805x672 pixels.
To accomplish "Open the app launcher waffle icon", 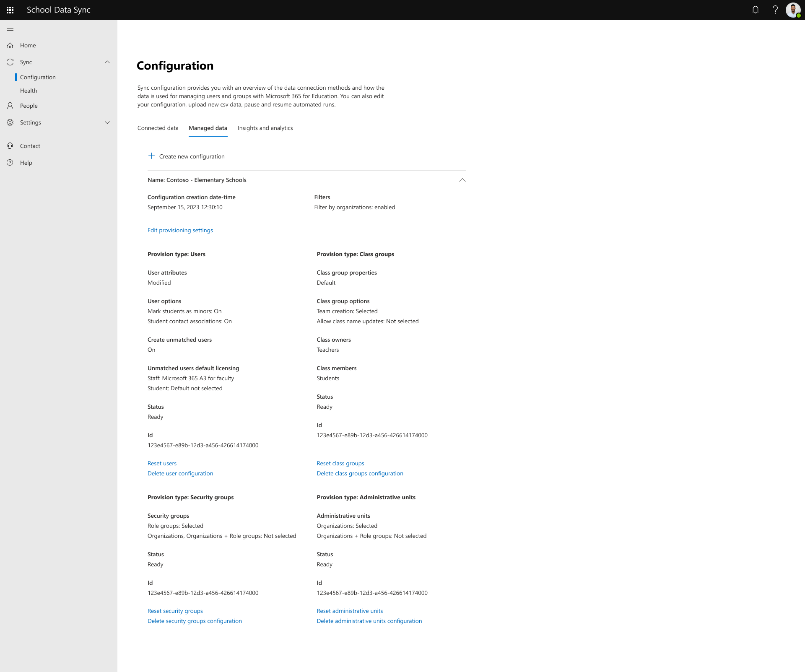I will pyautogui.click(x=10, y=10).
